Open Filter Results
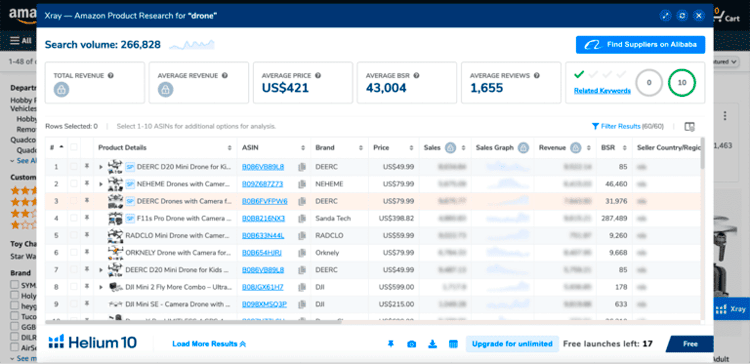Screen dimensions: 750x364 tap(616, 126)
